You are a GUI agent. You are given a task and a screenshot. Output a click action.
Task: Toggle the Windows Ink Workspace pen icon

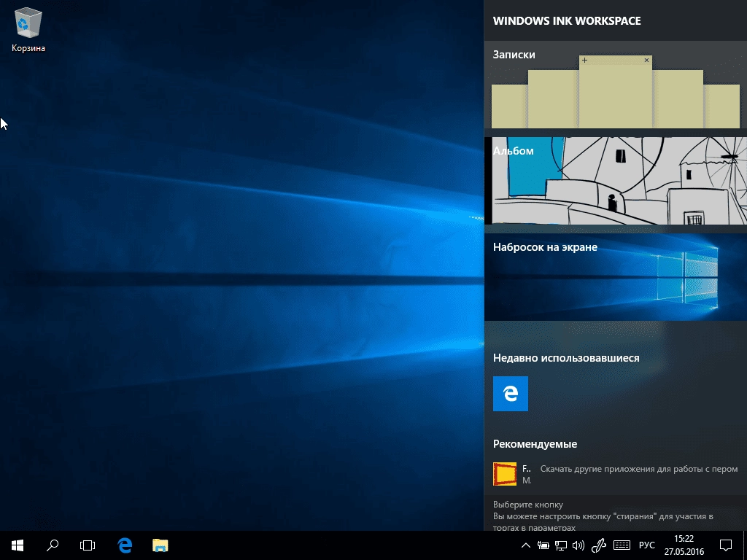click(598, 545)
